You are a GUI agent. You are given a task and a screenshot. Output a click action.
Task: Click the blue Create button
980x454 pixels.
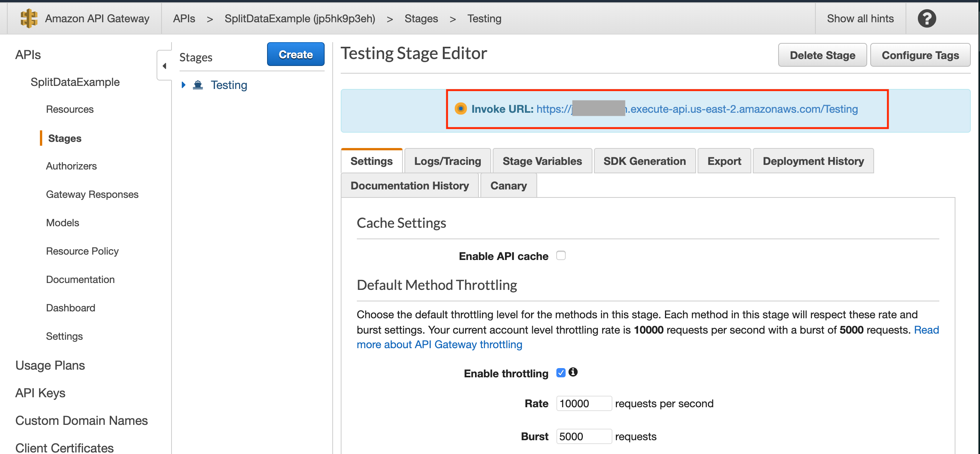pyautogui.click(x=295, y=54)
